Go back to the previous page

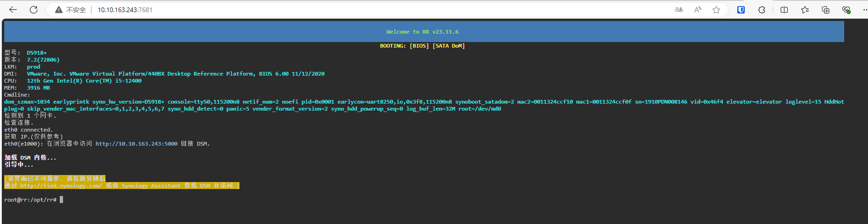(x=13, y=10)
